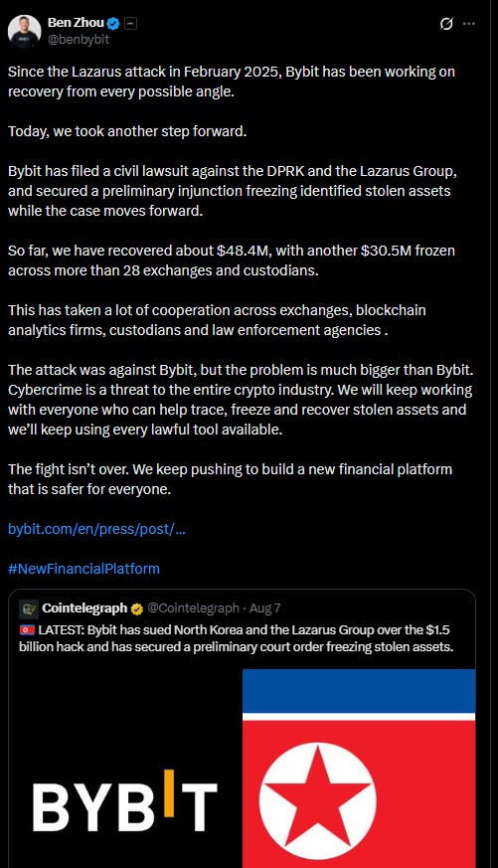Open the North Korea flag image
The height and width of the screenshot is (868, 498).
359,769
